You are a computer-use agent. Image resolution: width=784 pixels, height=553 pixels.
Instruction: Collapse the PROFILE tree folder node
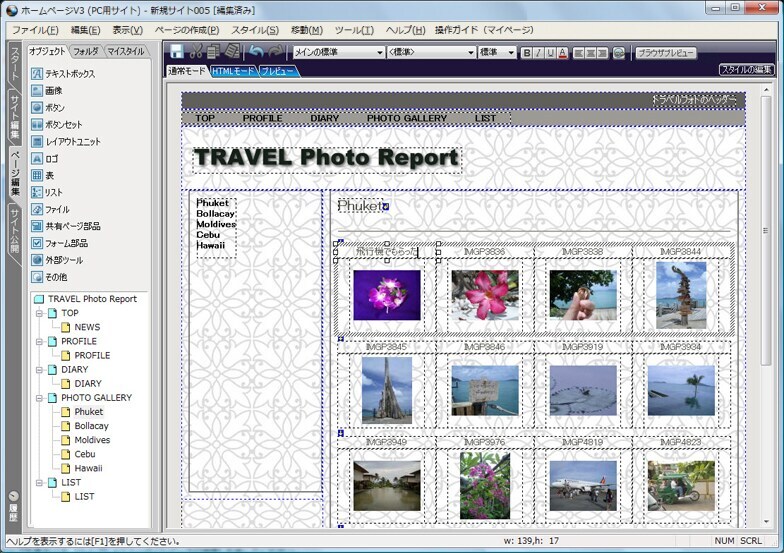(40, 342)
